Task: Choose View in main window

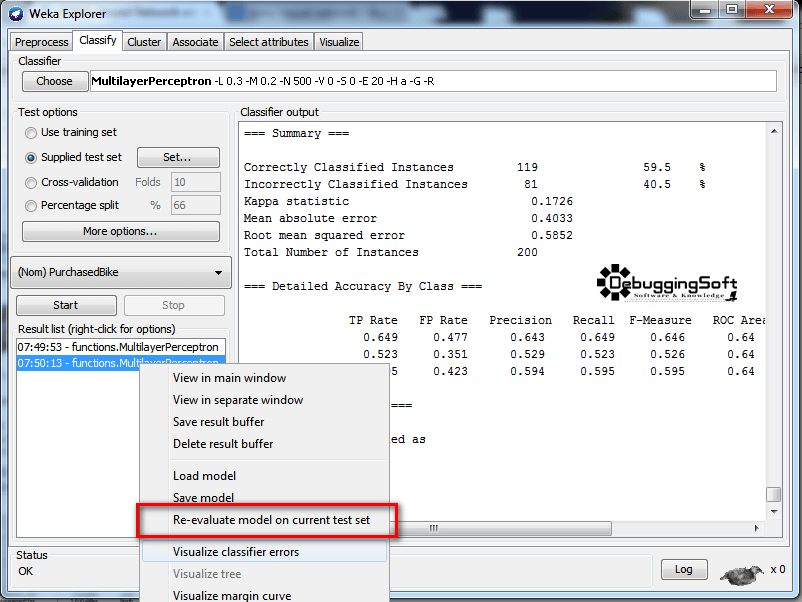Action: pos(265,378)
